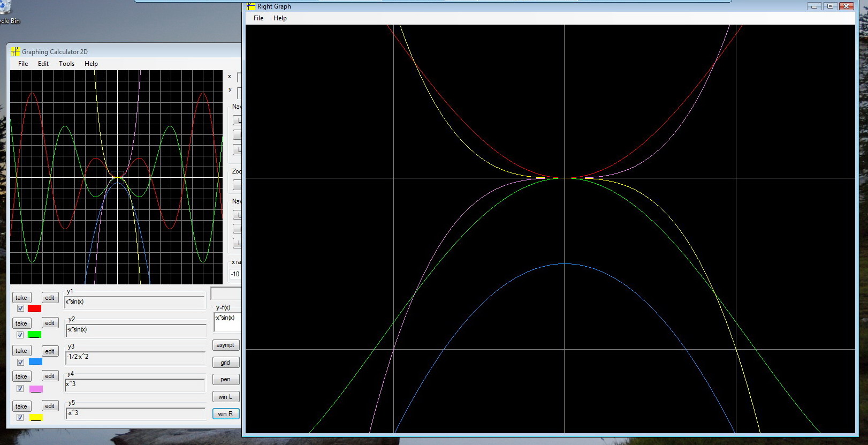Click the yellow color swatch for y5
Viewport: 868px width, 445px height.
(x=36, y=417)
